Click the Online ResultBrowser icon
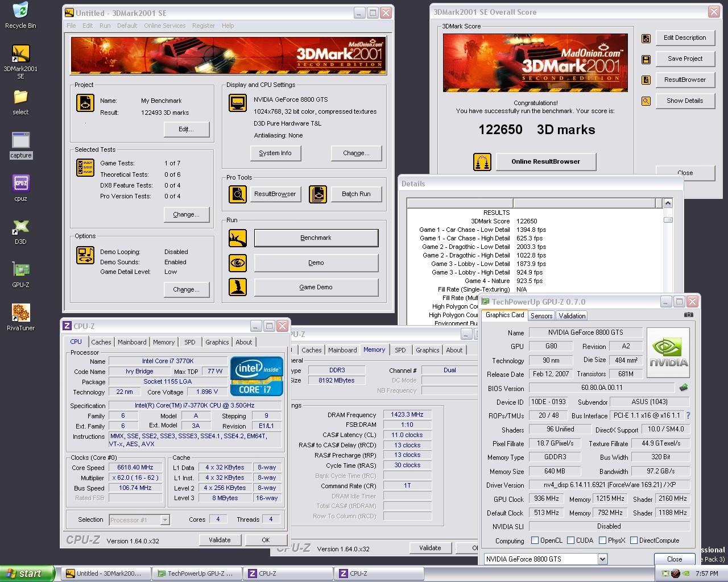The height and width of the screenshot is (582, 728). (482, 162)
